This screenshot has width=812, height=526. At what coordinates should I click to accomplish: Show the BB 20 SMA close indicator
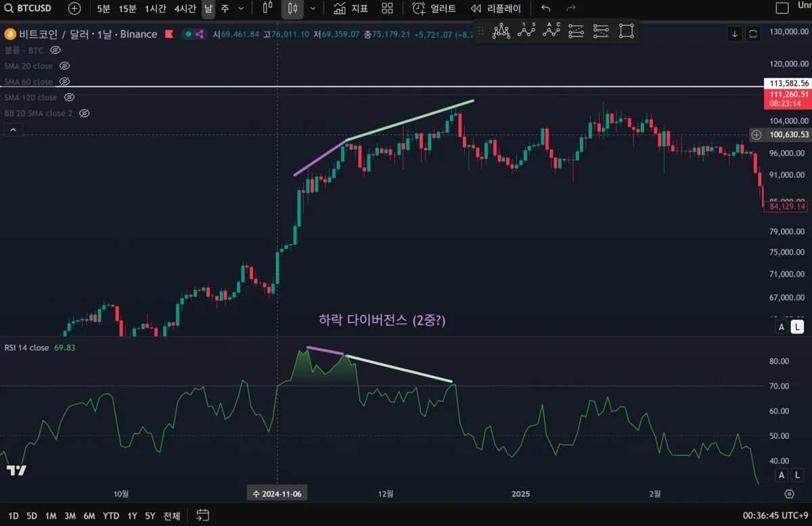[85, 114]
